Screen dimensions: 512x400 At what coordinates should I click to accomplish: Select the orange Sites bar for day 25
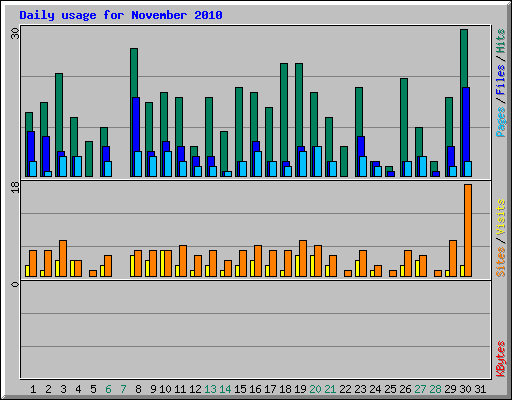393,273
